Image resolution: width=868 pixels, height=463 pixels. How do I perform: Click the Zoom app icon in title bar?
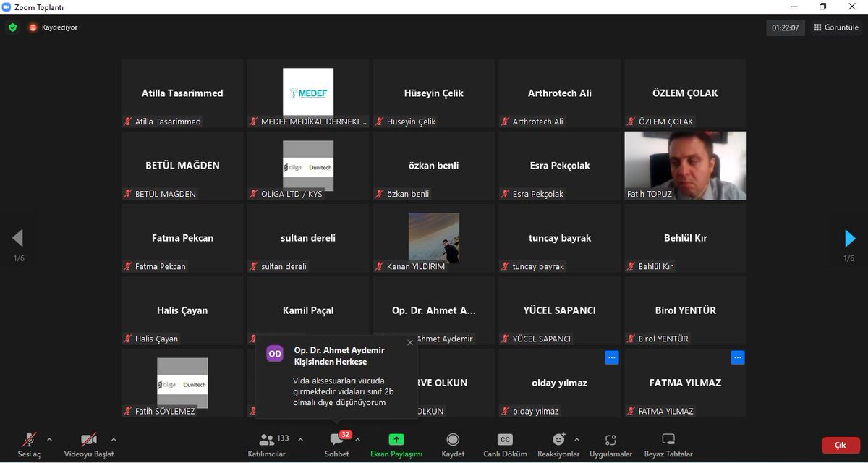coord(7,7)
